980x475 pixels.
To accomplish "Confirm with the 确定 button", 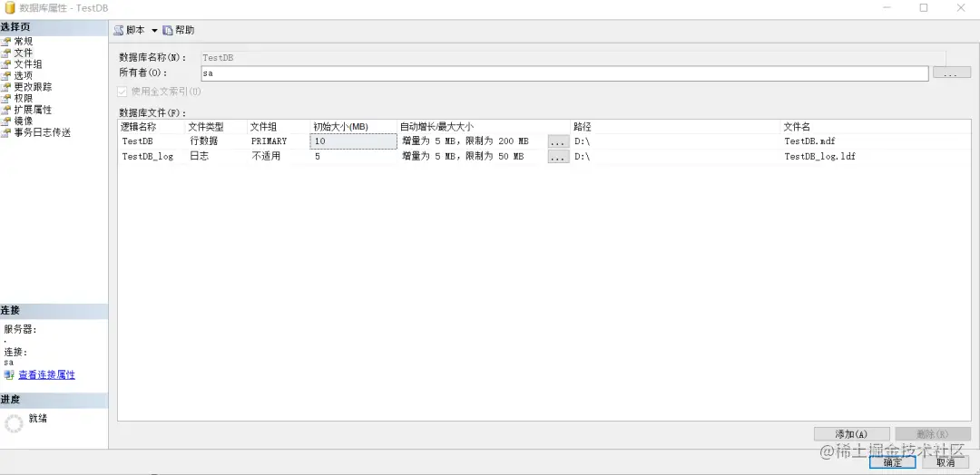I will pos(892,462).
